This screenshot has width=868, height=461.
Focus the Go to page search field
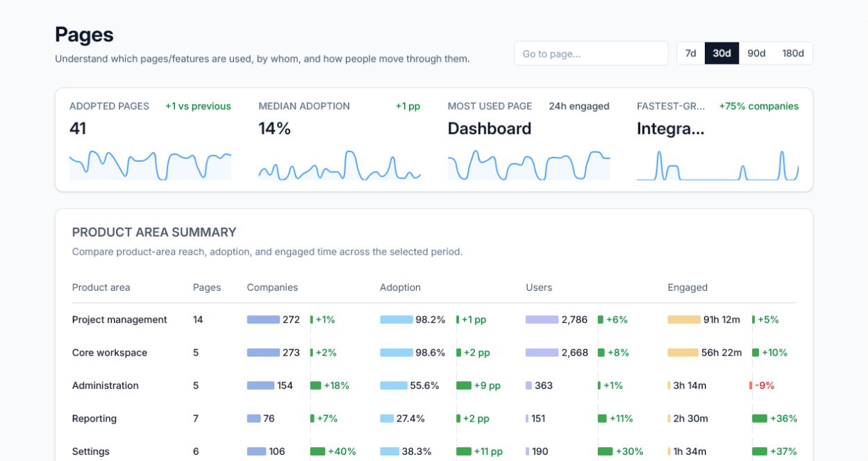click(x=591, y=53)
